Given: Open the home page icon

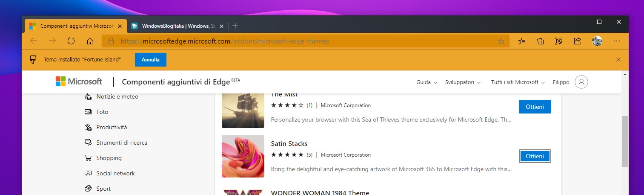Looking at the screenshot, I should [90, 41].
